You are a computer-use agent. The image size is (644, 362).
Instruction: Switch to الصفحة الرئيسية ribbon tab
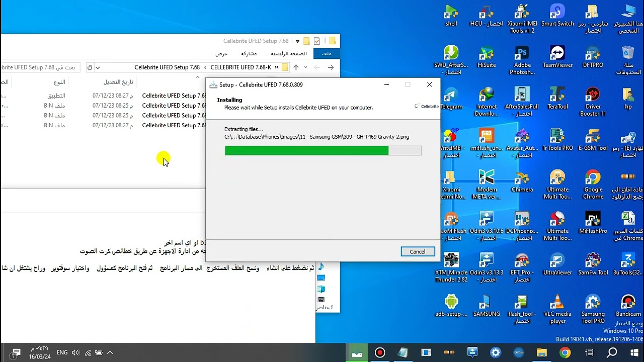[289, 53]
